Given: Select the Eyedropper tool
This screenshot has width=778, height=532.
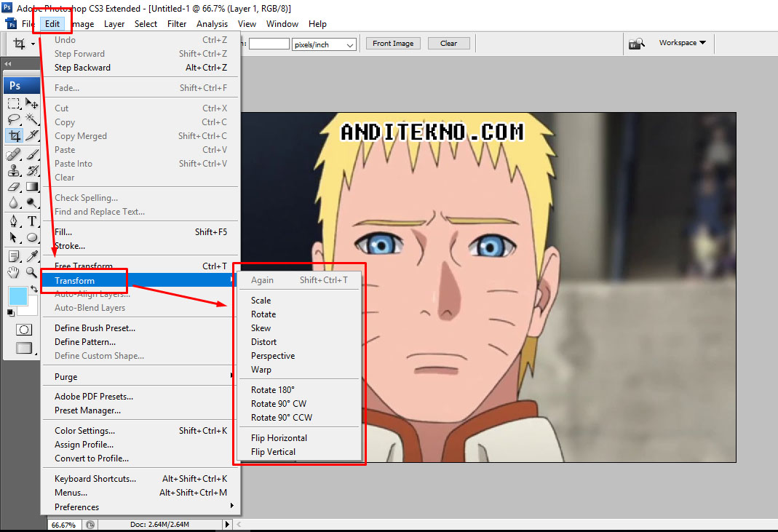Looking at the screenshot, I should point(32,256).
